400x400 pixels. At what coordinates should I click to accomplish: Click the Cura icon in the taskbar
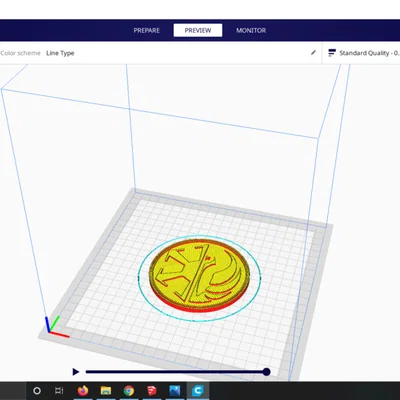(x=198, y=390)
